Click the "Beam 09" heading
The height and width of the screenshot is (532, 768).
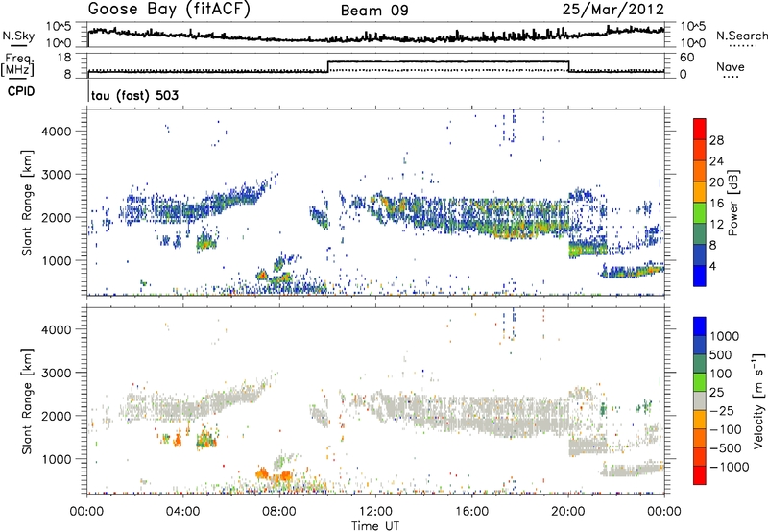pyautogui.click(x=374, y=11)
